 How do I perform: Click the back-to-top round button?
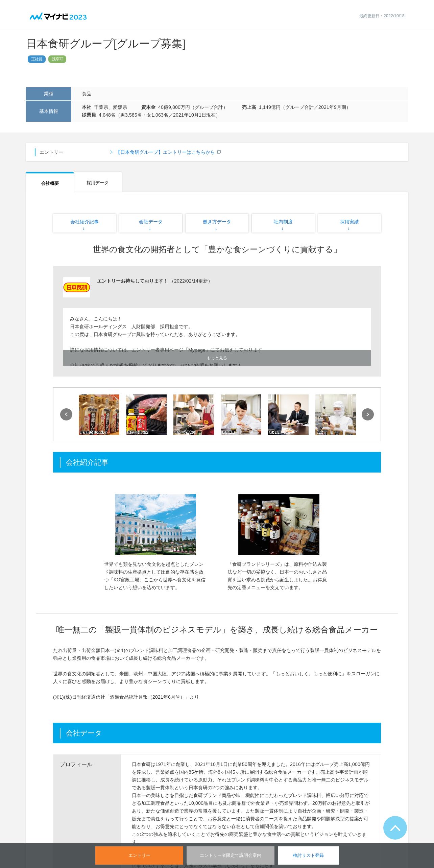395,828
